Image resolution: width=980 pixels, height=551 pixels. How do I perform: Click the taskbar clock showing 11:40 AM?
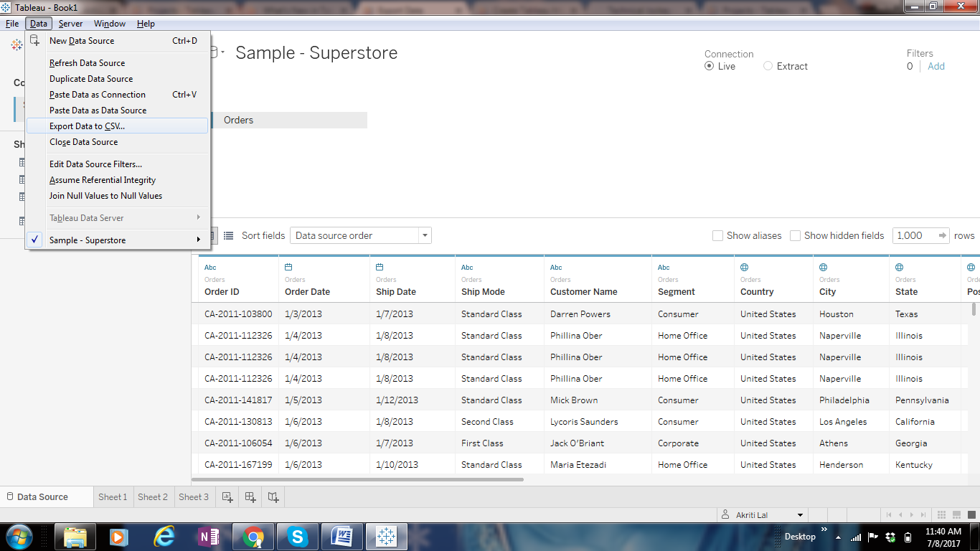point(943,537)
